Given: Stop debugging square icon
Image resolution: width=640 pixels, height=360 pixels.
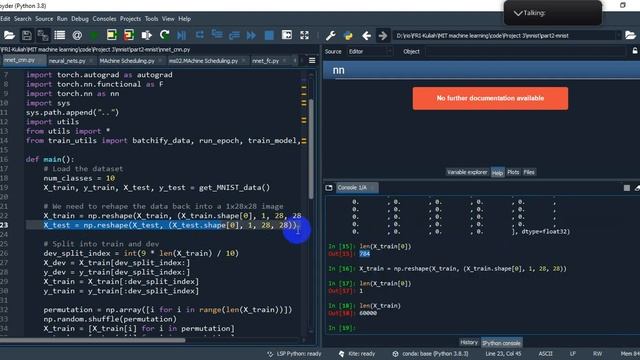Looking at the screenshot, I should [269, 36].
